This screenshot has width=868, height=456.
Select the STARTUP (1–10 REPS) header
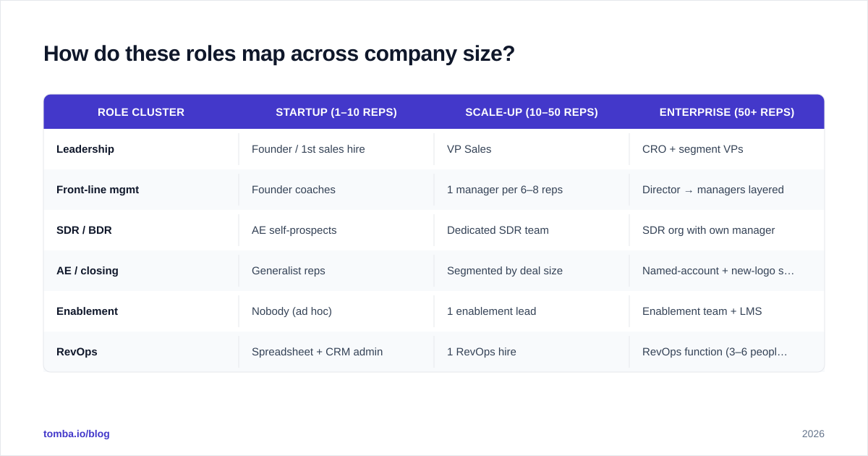[x=336, y=112]
